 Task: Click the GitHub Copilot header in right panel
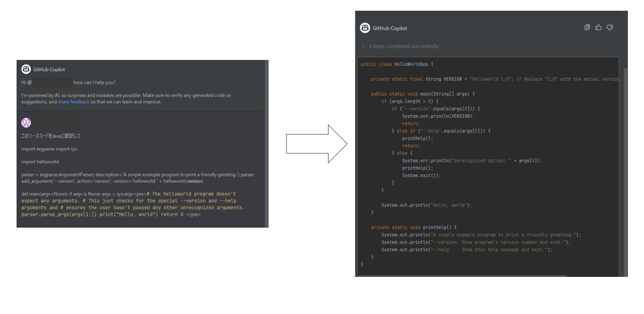pyautogui.click(x=389, y=28)
